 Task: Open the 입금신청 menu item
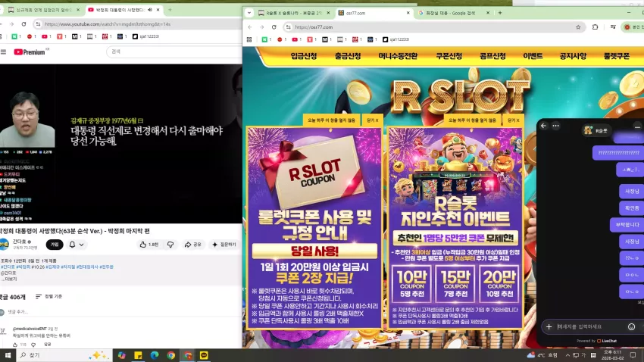[x=304, y=56]
